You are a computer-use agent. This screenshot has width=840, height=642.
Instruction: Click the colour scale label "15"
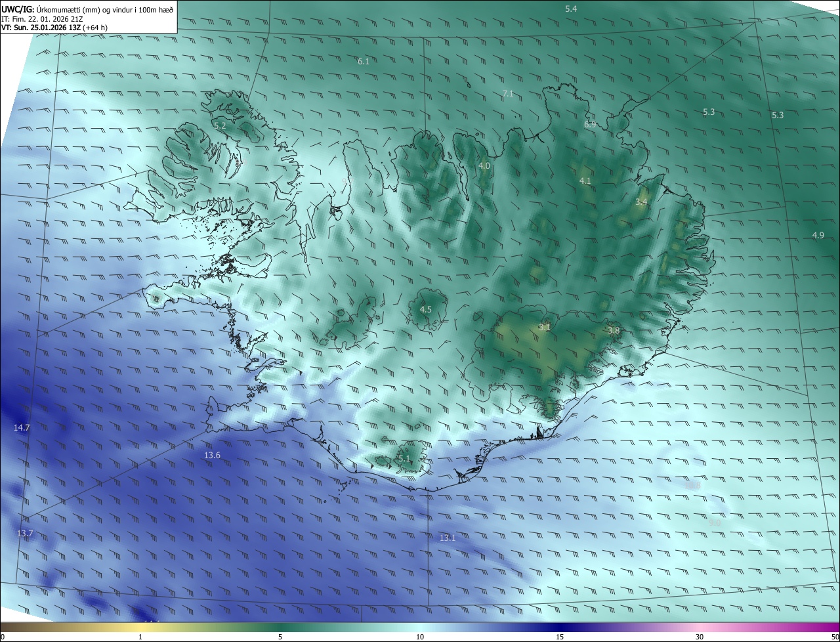[x=560, y=637]
